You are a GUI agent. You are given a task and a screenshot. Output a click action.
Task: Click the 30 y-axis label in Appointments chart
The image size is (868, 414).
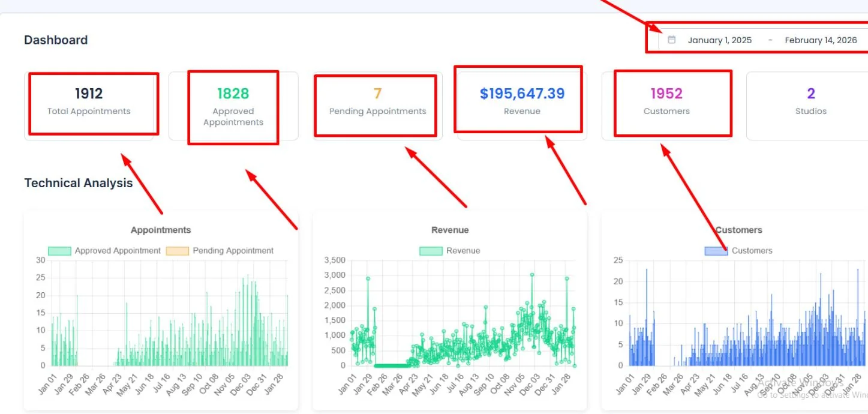pyautogui.click(x=41, y=260)
